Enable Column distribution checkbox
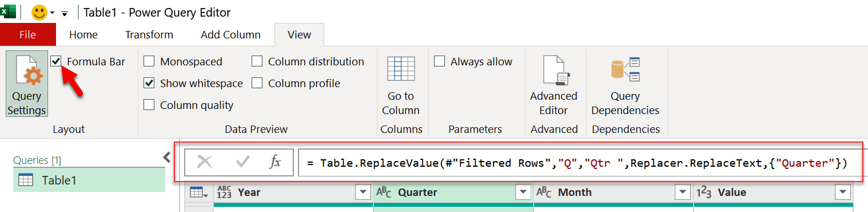The height and width of the screenshot is (212, 868). pyautogui.click(x=257, y=61)
